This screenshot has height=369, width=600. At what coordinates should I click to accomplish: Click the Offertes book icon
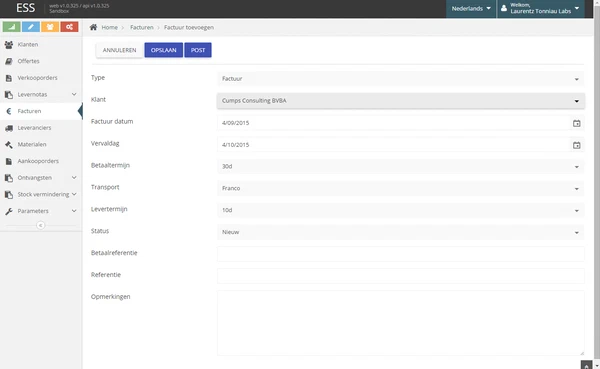tap(9, 61)
